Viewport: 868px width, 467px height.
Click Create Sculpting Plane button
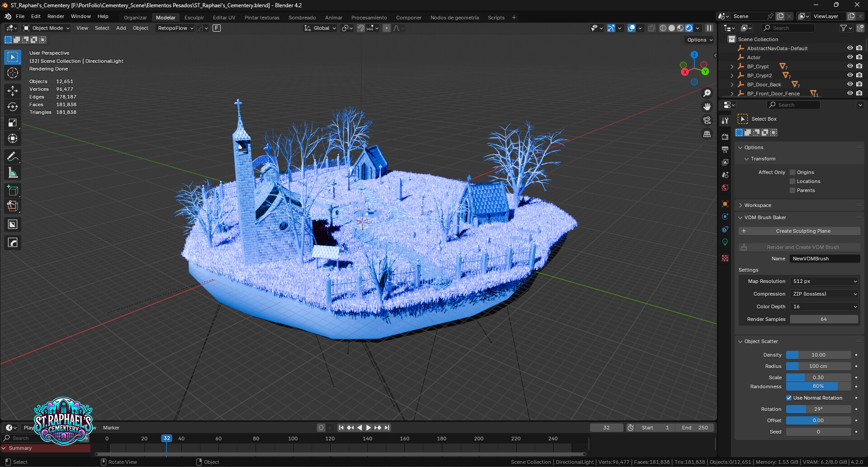click(x=799, y=231)
